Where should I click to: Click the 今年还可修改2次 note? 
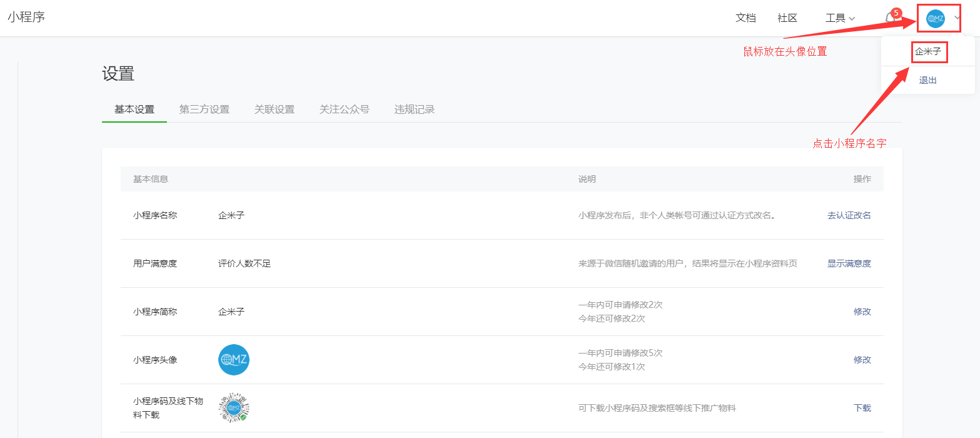pyautogui.click(x=612, y=318)
